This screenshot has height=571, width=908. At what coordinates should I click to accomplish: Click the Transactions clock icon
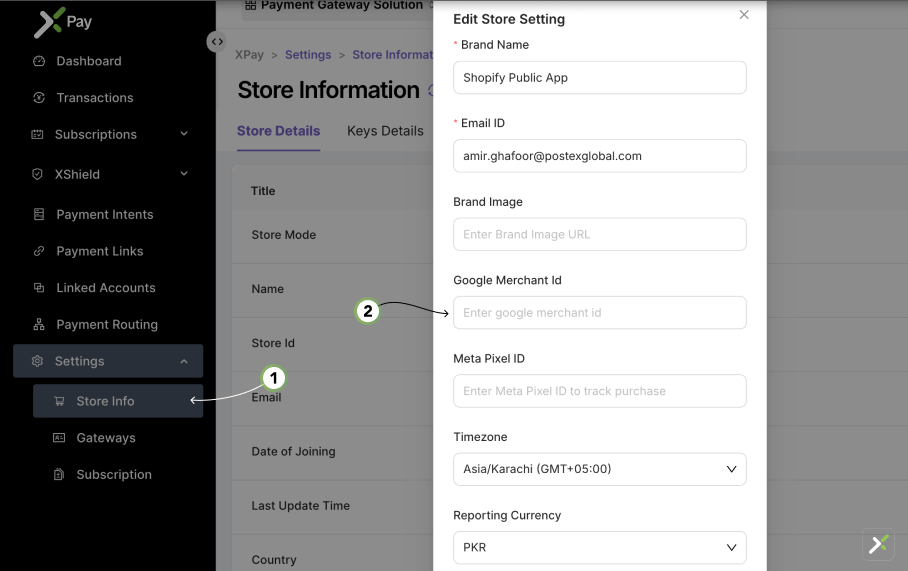[x=39, y=98]
